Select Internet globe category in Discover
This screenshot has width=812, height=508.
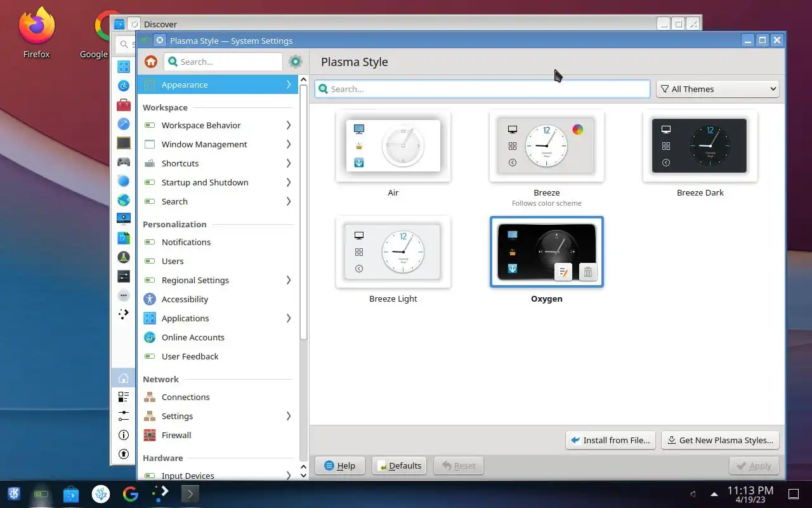124,200
